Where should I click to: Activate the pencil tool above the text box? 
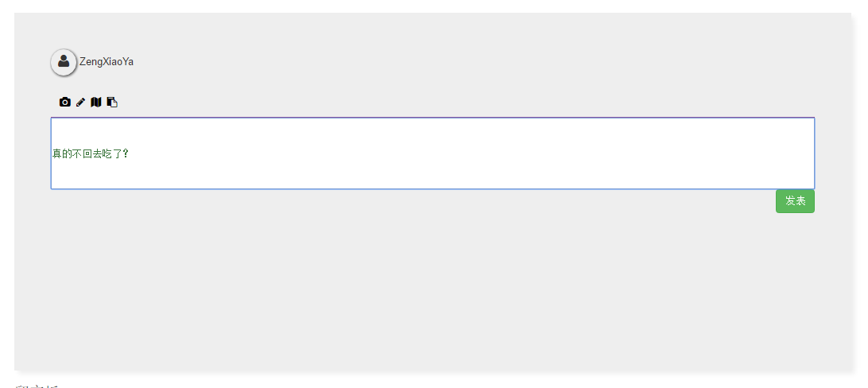click(80, 102)
